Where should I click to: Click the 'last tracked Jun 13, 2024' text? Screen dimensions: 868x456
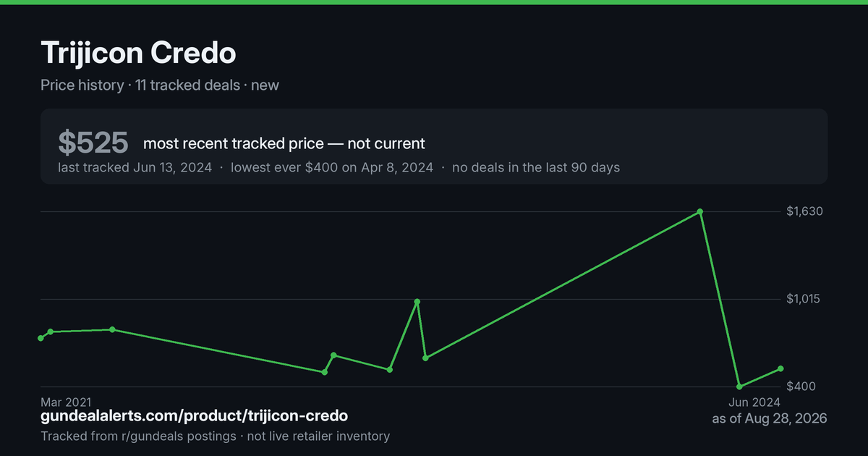[135, 167]
